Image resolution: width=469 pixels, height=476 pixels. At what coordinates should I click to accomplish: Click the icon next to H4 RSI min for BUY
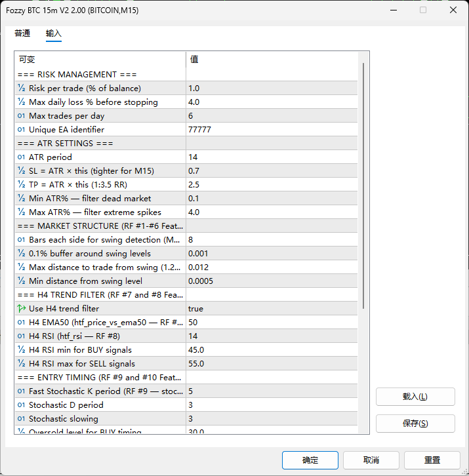pyautogui.click(x=21, y=350)
